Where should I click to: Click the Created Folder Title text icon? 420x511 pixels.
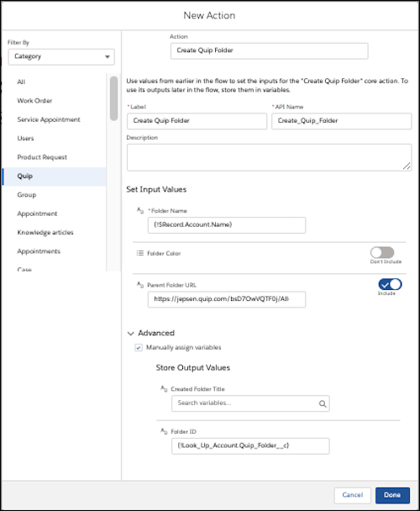pyautogui.click(x=164, y=389)
